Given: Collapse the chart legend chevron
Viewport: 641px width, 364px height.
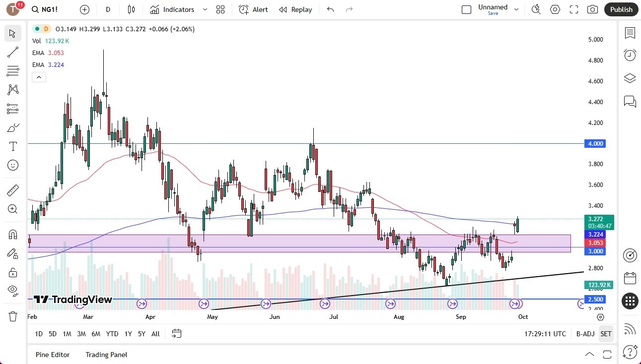Looking at the screenshot, I should pos(39,77).
